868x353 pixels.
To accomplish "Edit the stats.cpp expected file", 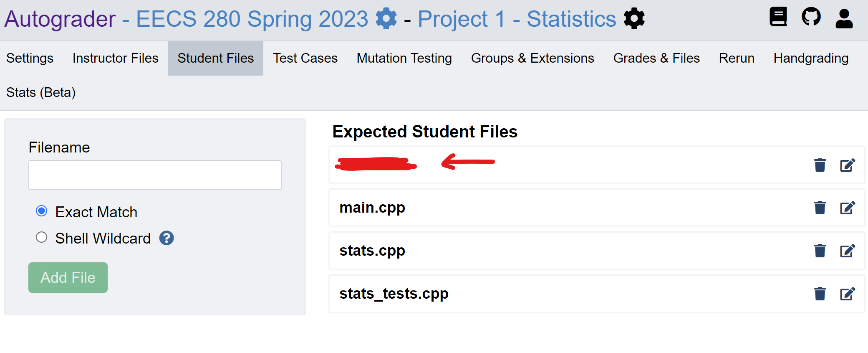I will pos(847,251).
